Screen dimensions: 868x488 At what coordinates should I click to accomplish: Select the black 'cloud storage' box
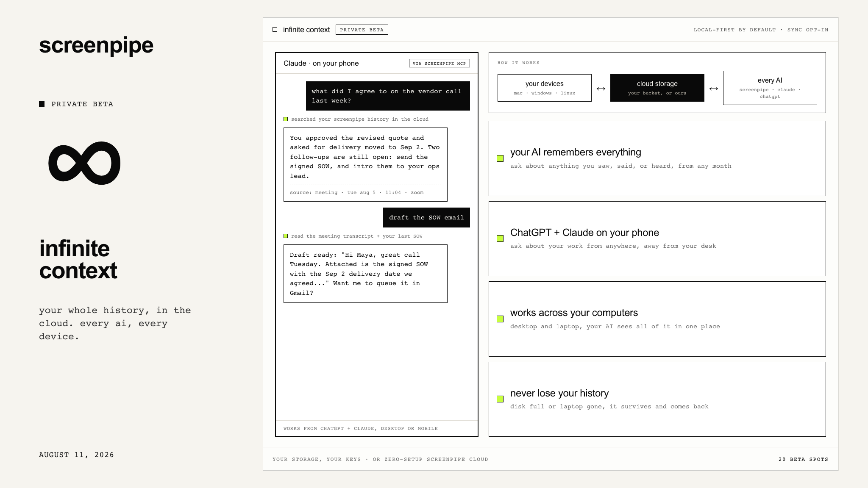pos(657,88)
